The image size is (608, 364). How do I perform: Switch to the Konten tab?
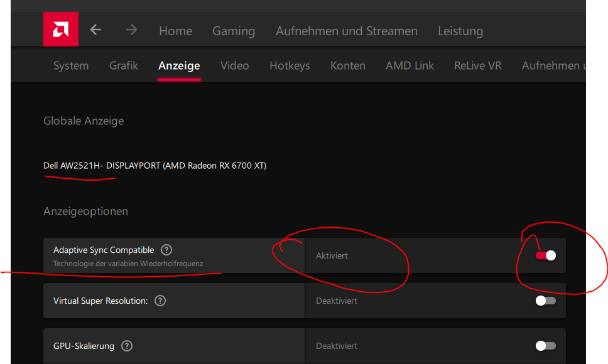coord(348,65)
